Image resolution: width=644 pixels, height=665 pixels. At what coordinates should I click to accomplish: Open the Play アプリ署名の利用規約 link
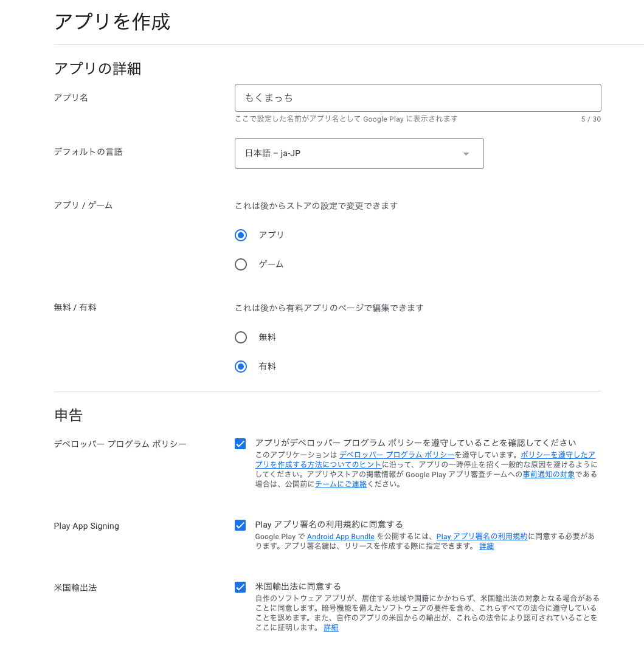[x=482, y=537]
